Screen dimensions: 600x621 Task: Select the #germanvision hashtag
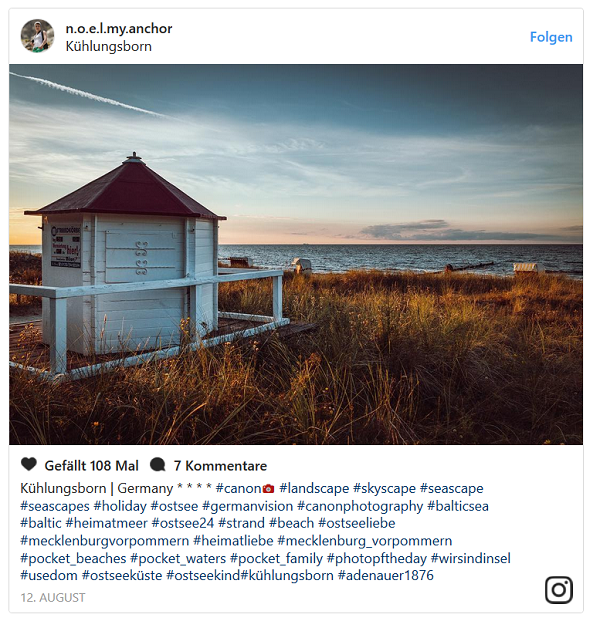point(248,506)
